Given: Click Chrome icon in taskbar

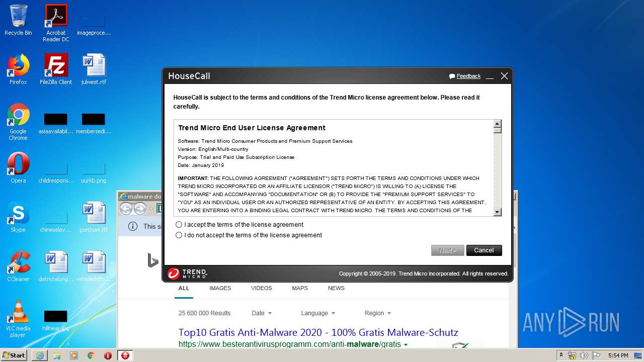Looking at the screenshot, I should [x=91, y=355].
